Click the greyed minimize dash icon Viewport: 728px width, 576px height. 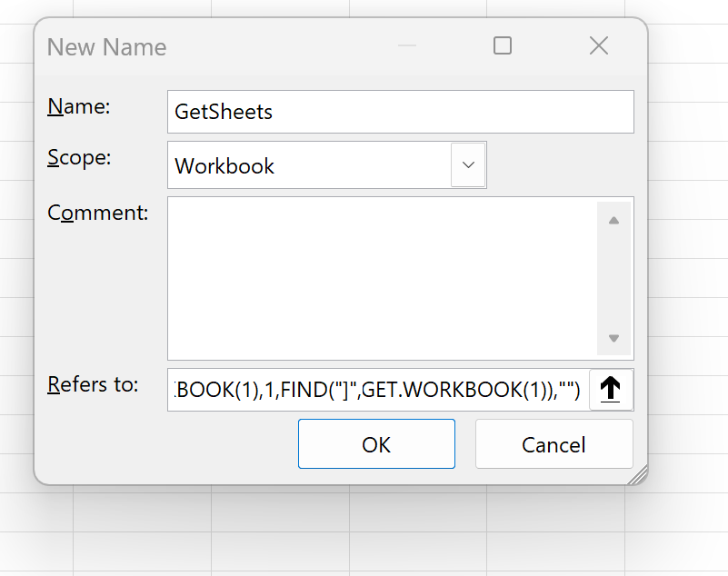(x=407, y=45)
